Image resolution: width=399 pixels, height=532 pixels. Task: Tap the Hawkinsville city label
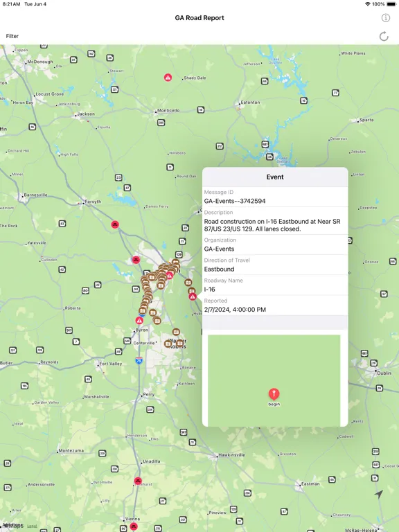click(x=231, y=455)
